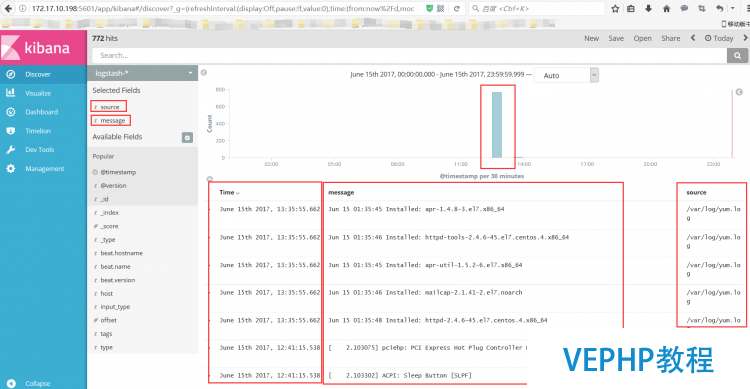Open the screenshot crop tool icon
Screen dimensions: 750x389
pyautogui.click(x=702, y=9)
